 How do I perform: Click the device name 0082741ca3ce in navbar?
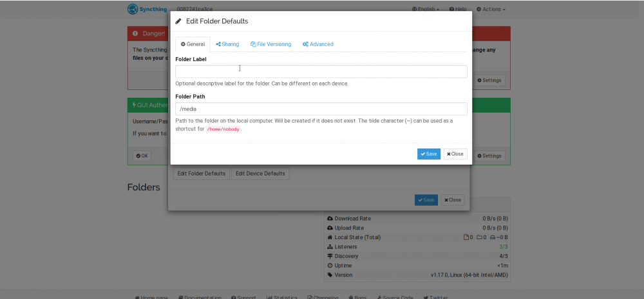(194, 9)
